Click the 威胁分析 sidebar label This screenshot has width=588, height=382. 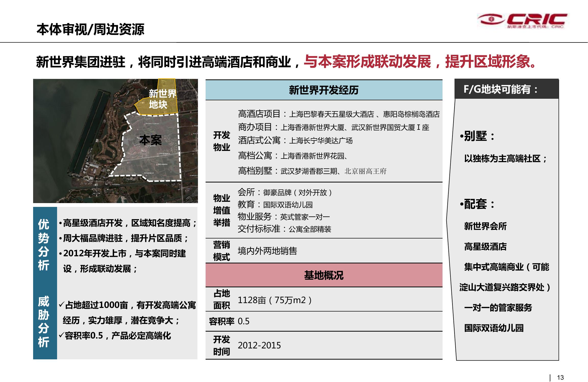(x=44, y=322)
